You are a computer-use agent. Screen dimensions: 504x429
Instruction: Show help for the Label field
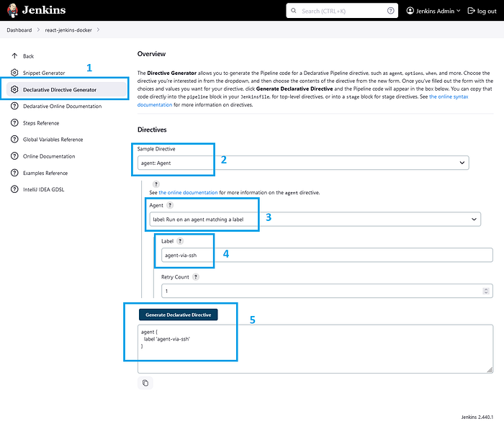pyautogui.click(x=180, y=240)
